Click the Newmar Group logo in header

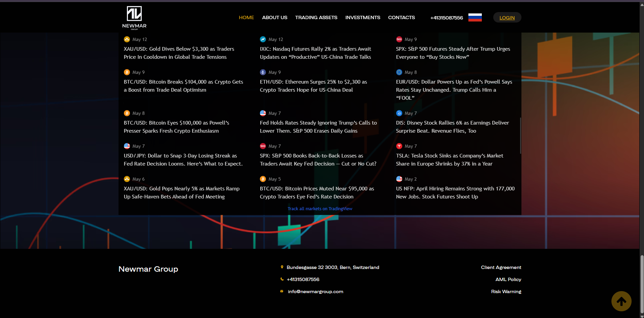click(134, 18)
